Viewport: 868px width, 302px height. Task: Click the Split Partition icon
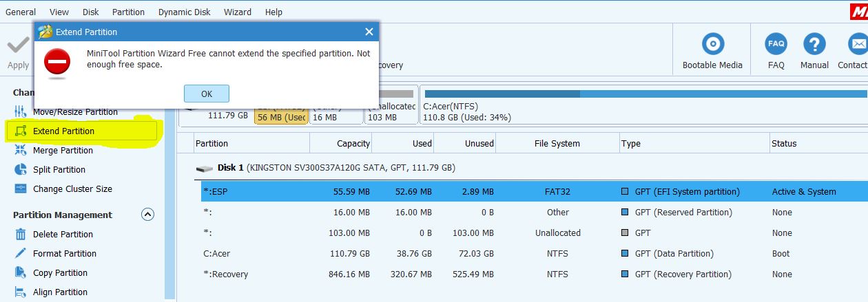tap(20, 169)
